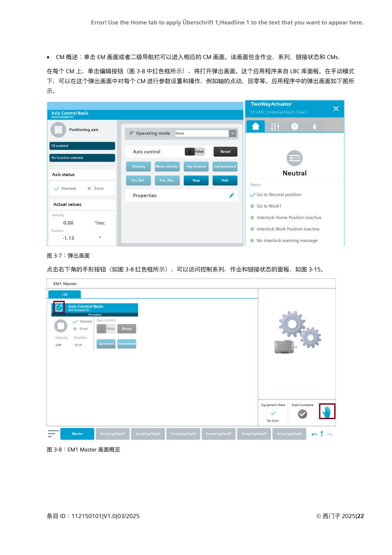This screenshot has height=555, width=392.
Task: Open the alarm warning tab icon
Action: pos(294,126)
